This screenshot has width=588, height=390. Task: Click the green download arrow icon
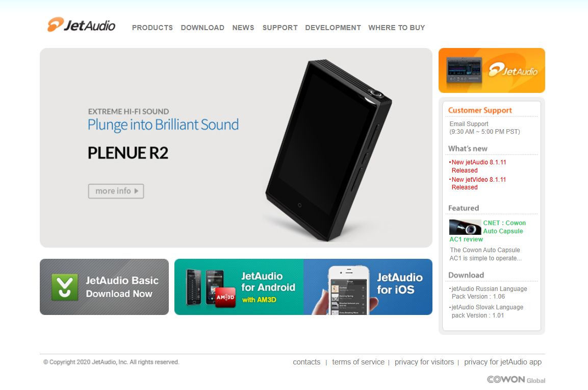[x=65, y=287]
